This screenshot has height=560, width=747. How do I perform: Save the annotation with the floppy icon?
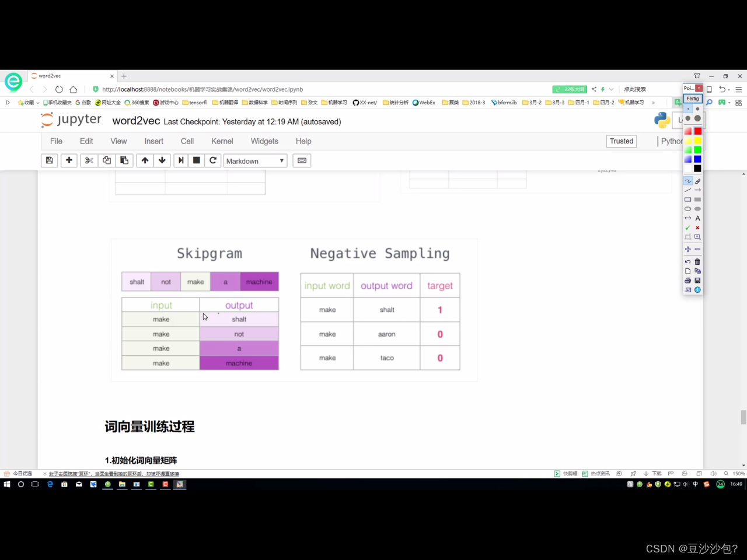click(697, 281)
